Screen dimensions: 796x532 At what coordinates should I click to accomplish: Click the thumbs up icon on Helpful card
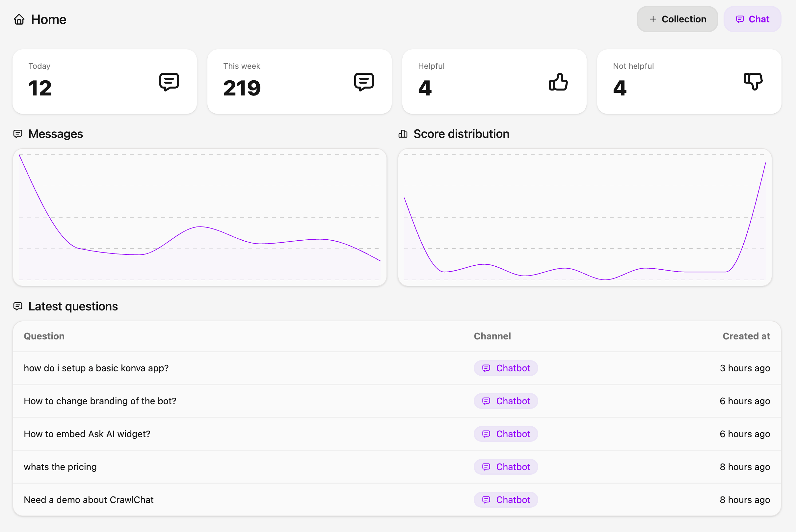point(558,81)
